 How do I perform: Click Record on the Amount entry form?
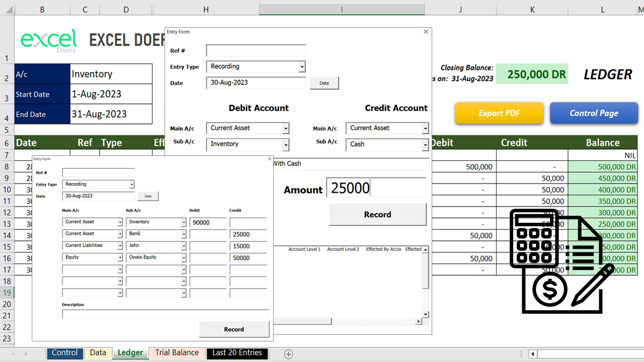click(377, 215)
